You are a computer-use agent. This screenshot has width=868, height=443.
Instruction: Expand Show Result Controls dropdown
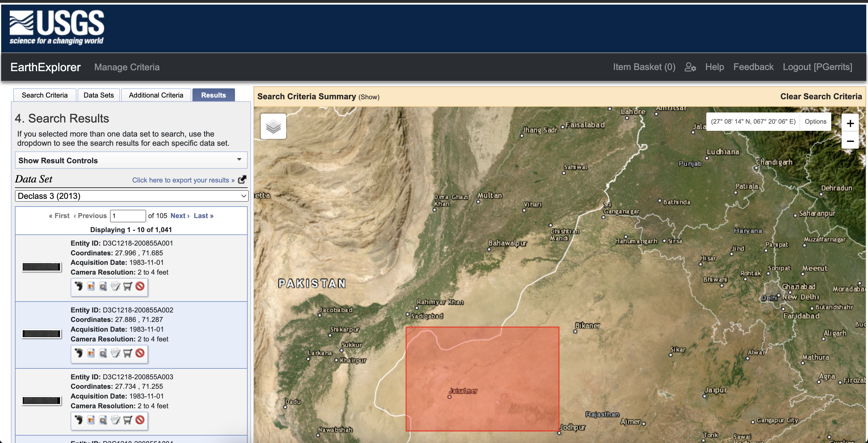(131, 160)
